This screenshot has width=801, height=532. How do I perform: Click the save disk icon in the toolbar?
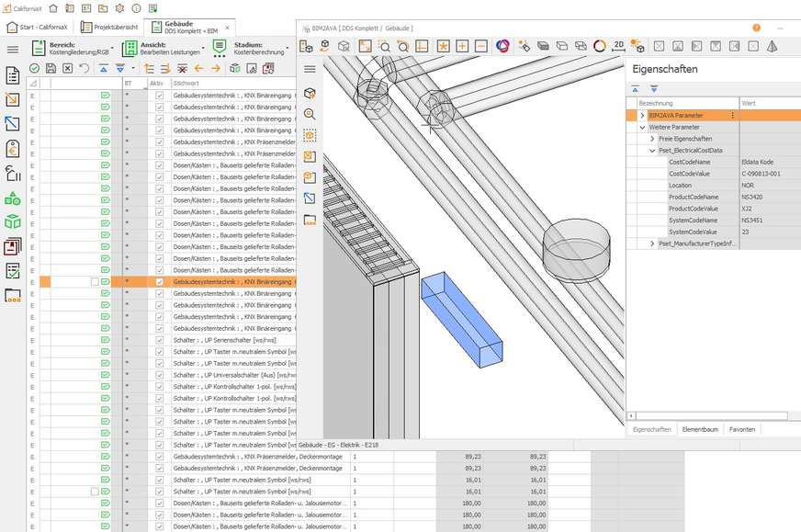tap(51, 69)
